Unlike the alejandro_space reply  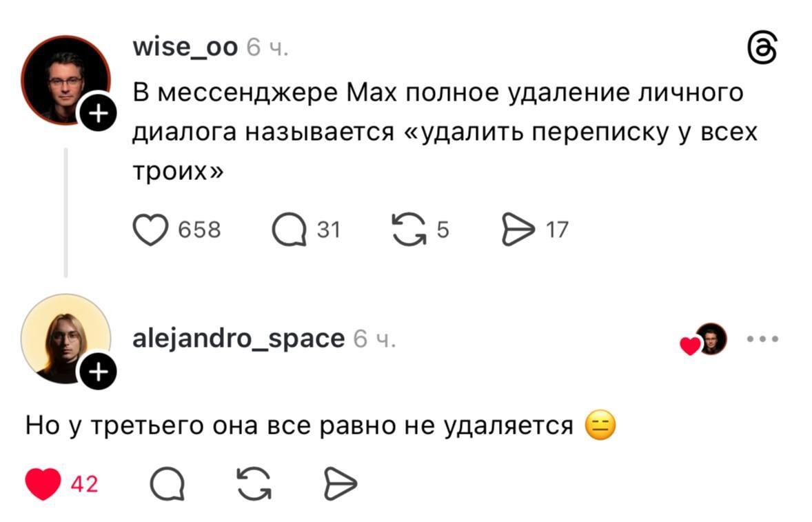coord(43,483)
